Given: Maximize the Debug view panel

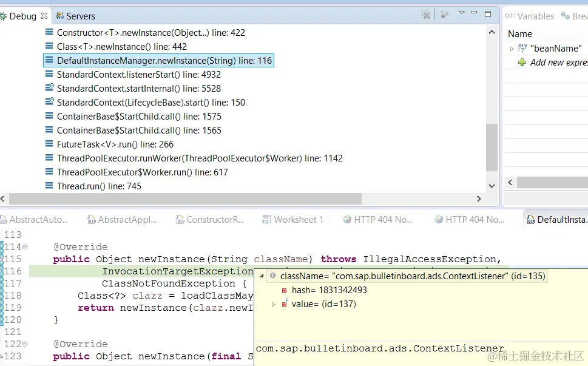Looking at the screenshot, I should coord(488,14).
